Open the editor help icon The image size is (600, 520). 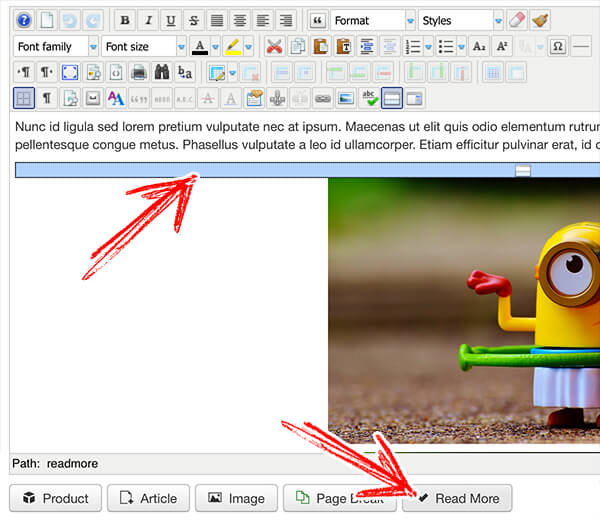tap(24, 20)
